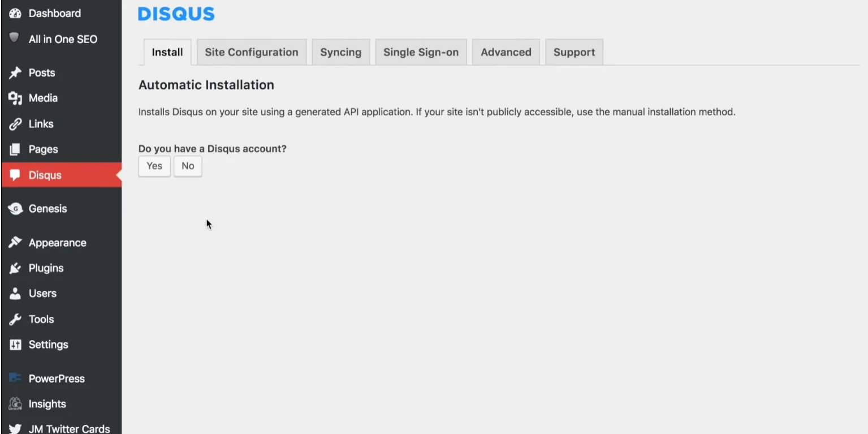
Task: Open the Genesis menu item
Action: (47, 209)
